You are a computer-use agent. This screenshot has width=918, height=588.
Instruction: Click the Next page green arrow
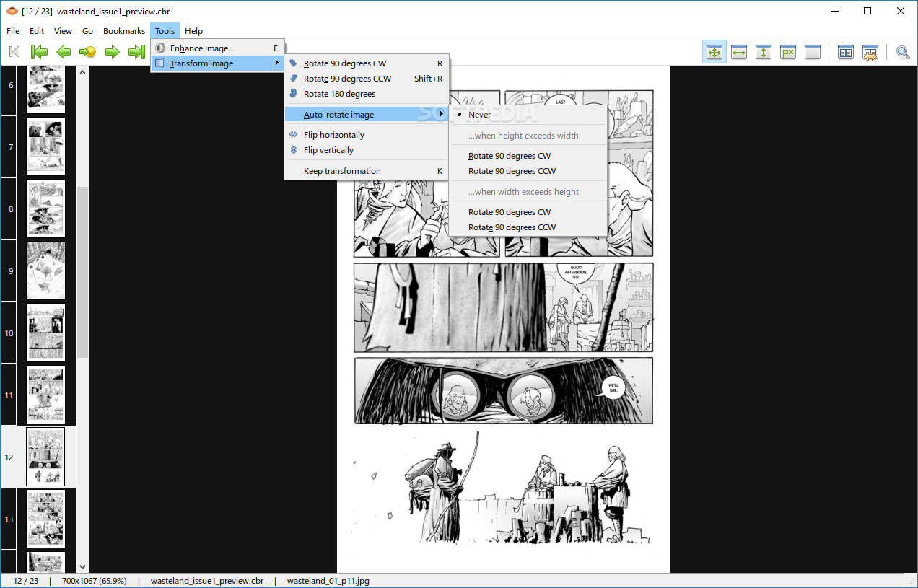pos(112,52)
